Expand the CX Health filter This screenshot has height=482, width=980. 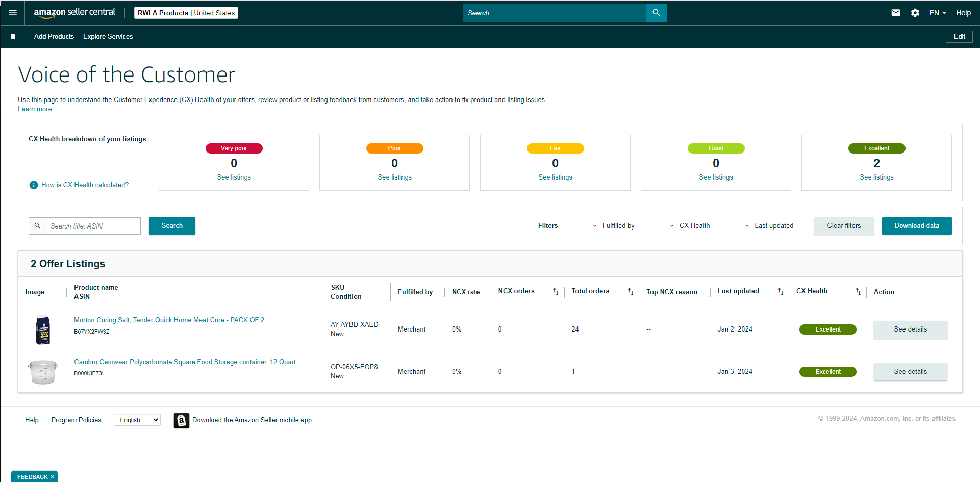click(x=690, y=226)
